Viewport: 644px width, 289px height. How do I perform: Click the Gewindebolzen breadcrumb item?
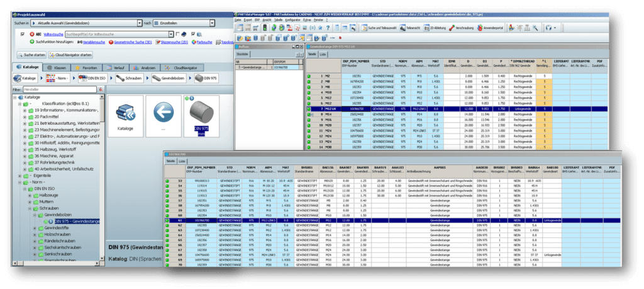169,78
